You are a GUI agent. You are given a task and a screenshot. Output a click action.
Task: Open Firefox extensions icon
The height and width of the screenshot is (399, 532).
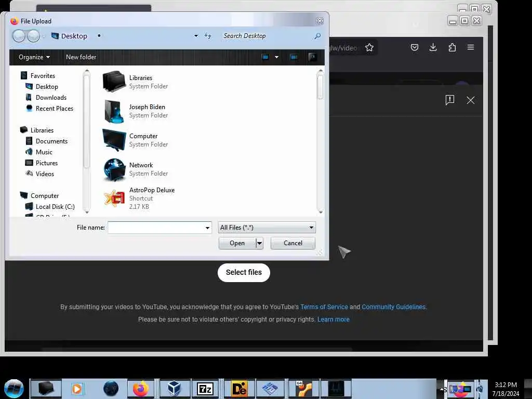pos(452,47)
